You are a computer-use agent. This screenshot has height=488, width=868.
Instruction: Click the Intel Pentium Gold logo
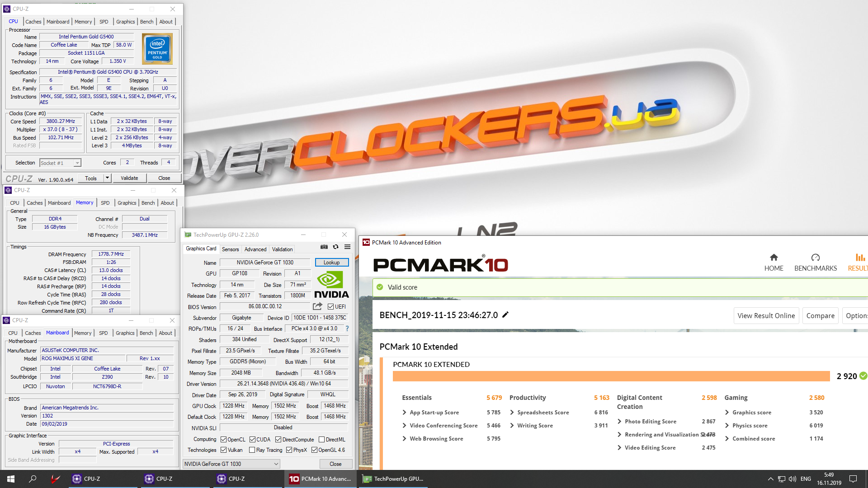click(157, 49)
